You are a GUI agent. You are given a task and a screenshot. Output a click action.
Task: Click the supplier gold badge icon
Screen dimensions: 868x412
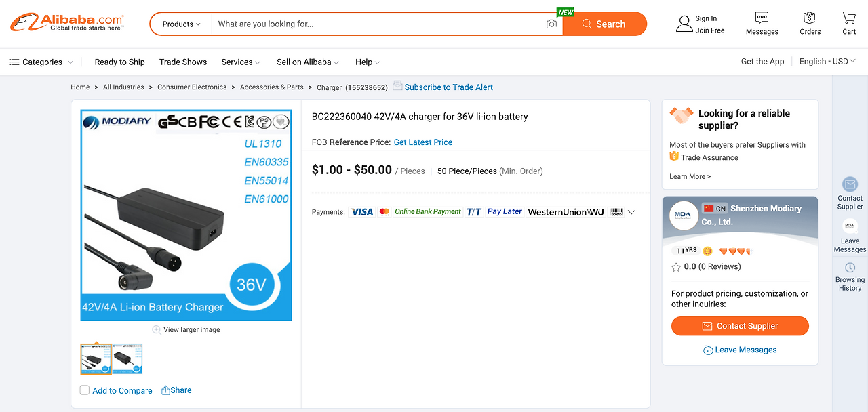point(707,251)
